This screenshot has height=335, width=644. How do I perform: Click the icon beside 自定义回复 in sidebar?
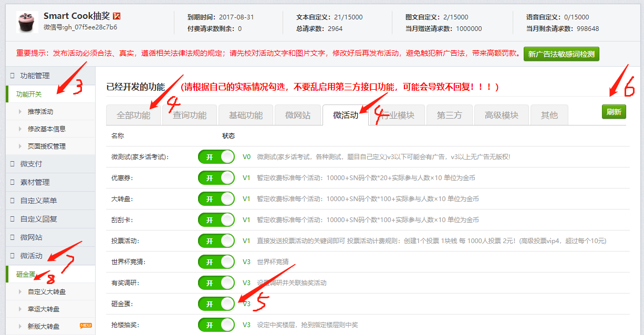[x=13, y=219]
